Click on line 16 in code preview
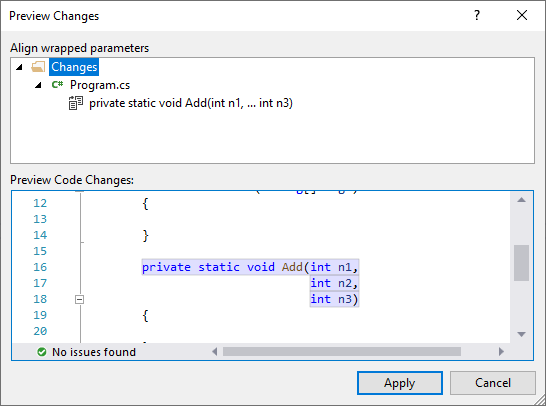The width and height of the screenshot is (546, 406). coord(250,267)
